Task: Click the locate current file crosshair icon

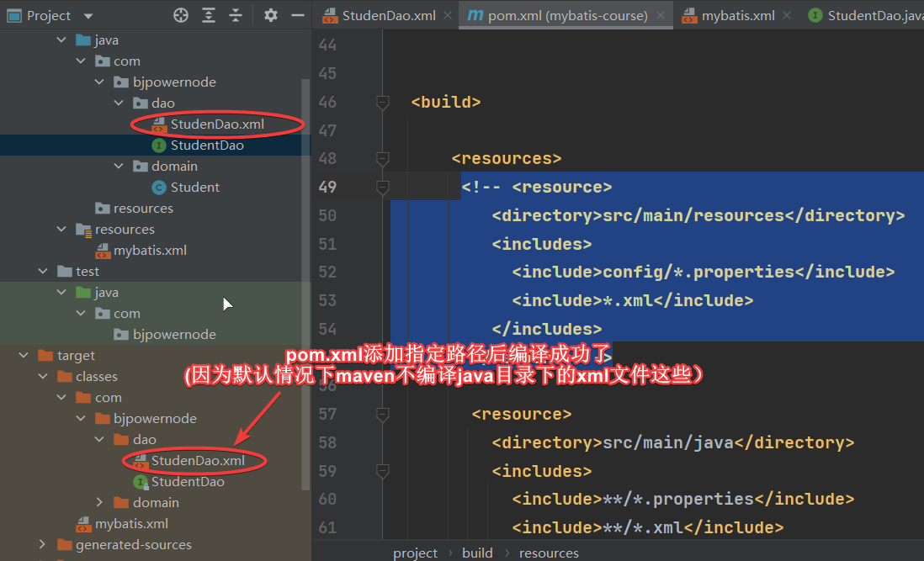Action: [181, 15]
